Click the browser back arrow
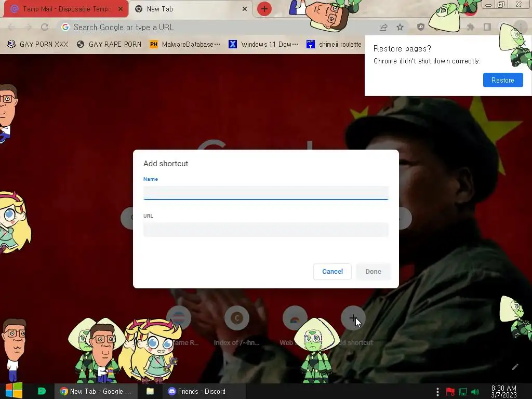532x399 pixels. coord(11,27)
